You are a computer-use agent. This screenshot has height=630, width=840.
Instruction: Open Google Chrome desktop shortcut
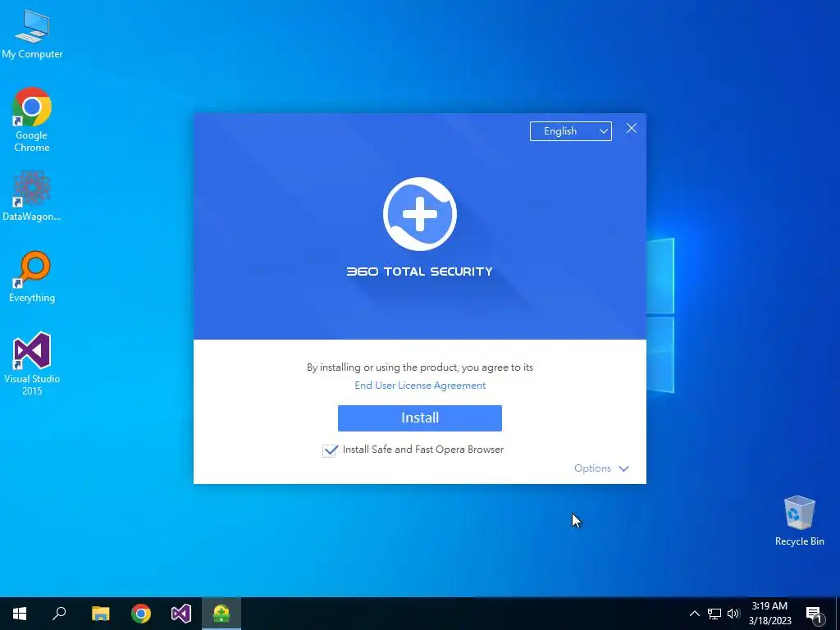coord(32,119)
